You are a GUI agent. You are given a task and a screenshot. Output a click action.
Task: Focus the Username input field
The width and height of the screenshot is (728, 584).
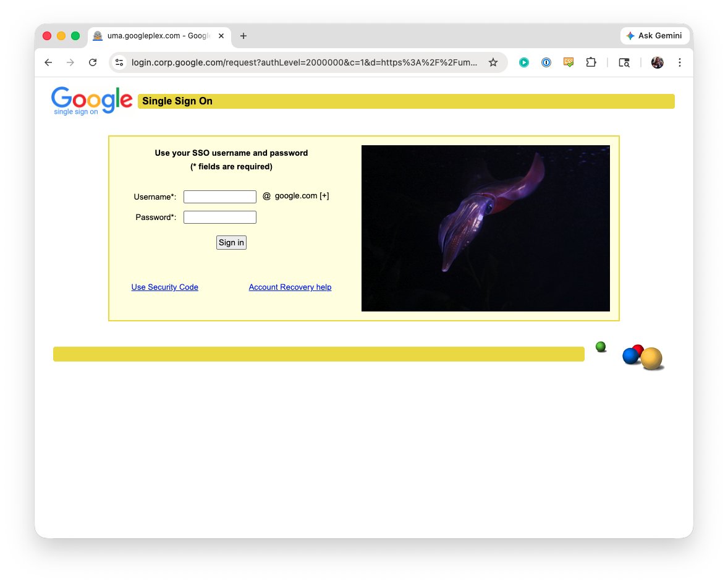click(x=220, y=197)
